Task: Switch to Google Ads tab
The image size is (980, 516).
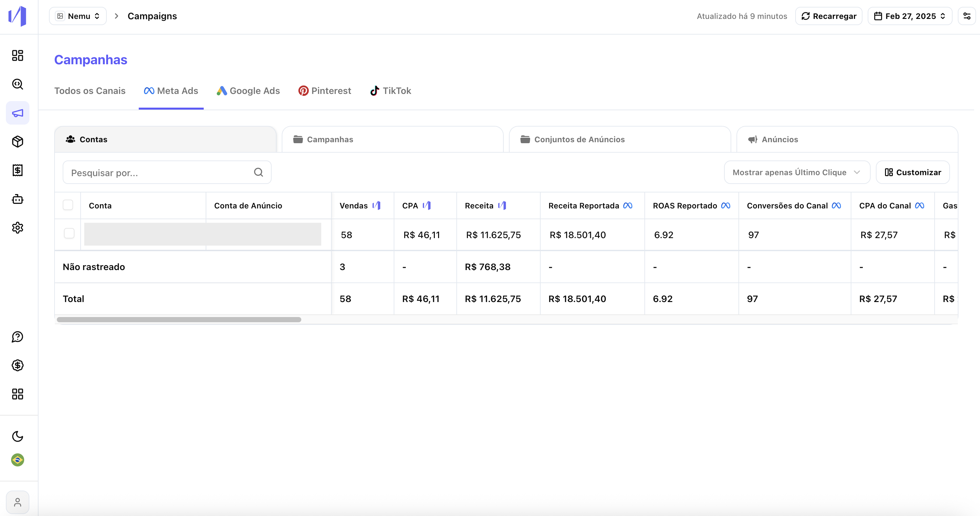Action: [248, 91]
